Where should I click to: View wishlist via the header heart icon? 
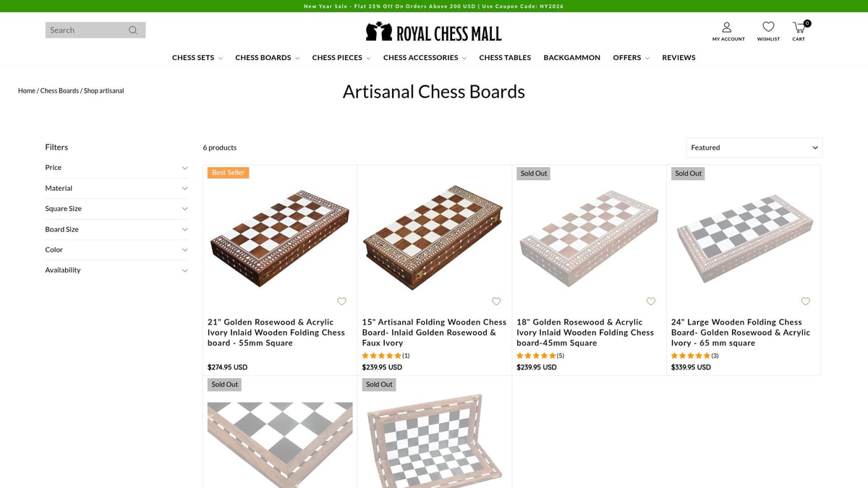[x=768, y=26]
